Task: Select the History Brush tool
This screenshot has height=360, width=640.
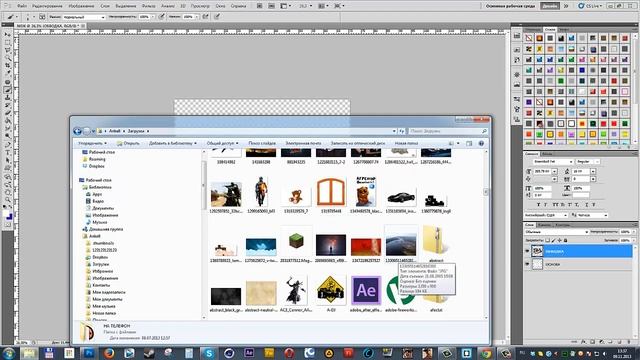Action: (8, 106)
